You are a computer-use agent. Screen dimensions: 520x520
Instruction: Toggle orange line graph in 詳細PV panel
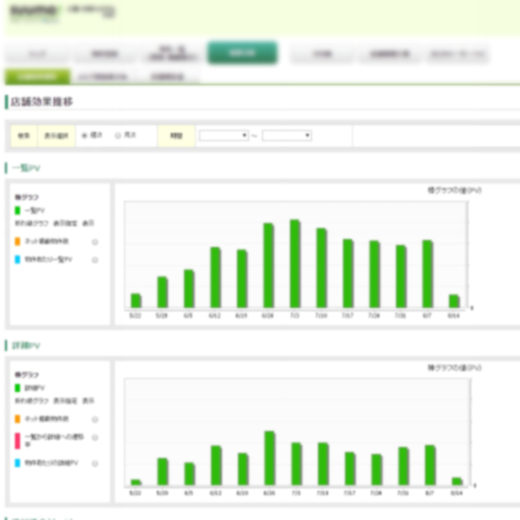point(95,419)
